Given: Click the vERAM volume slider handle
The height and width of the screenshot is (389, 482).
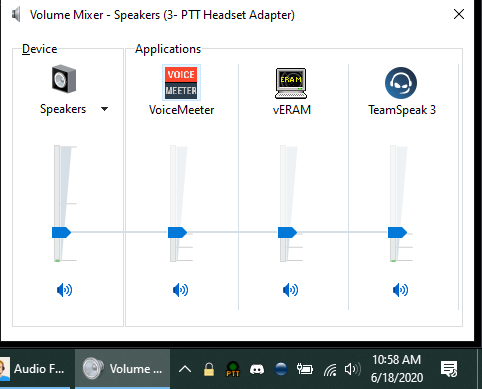Looking at the screenshot, I should [x=287, y=232].
